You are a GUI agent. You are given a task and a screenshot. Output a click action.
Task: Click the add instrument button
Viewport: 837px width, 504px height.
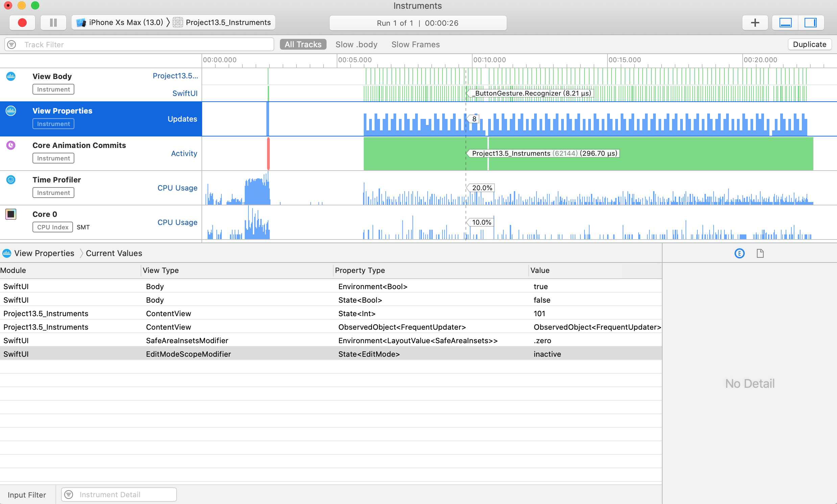(x=755, y=23)
